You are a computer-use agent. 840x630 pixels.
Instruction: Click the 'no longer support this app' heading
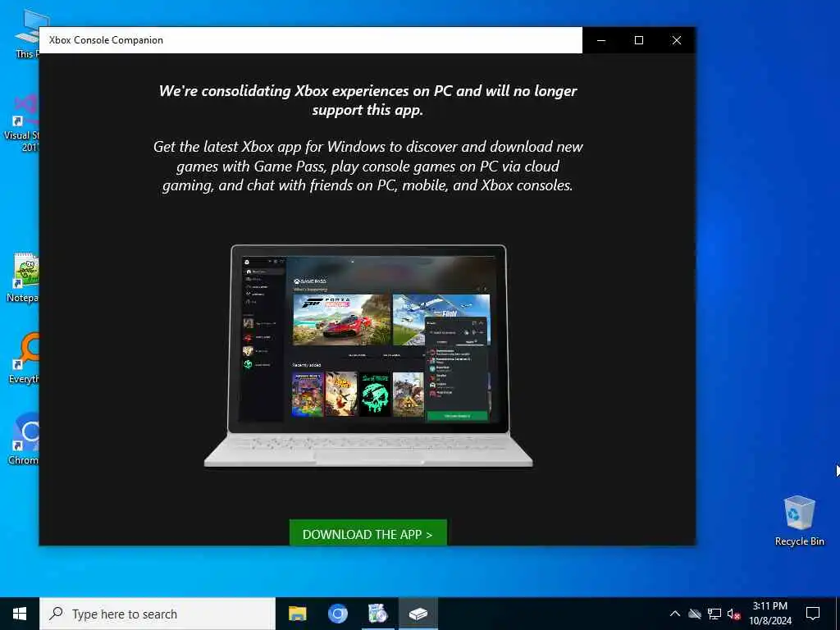click(x=367, y=100)
